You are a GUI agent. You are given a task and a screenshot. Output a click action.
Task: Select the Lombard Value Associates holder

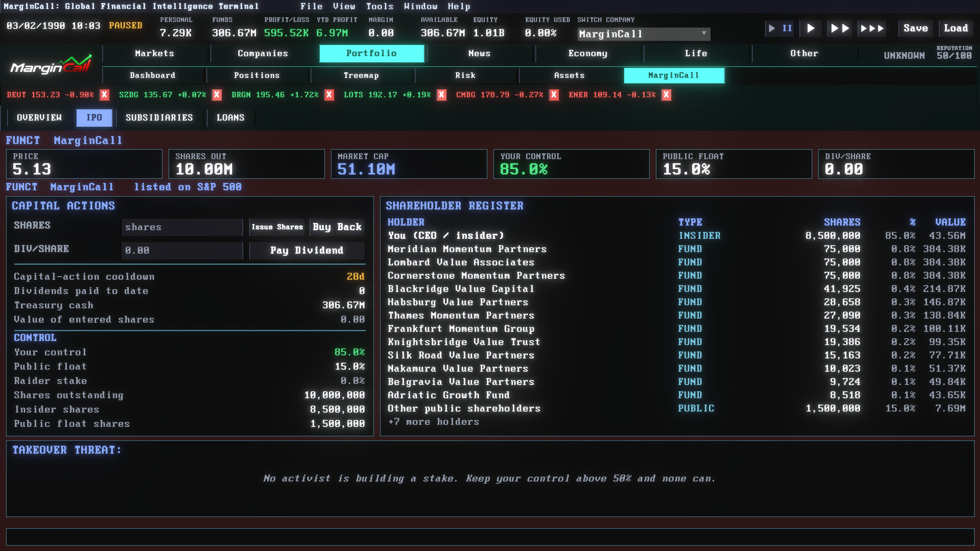pos(676,262)
